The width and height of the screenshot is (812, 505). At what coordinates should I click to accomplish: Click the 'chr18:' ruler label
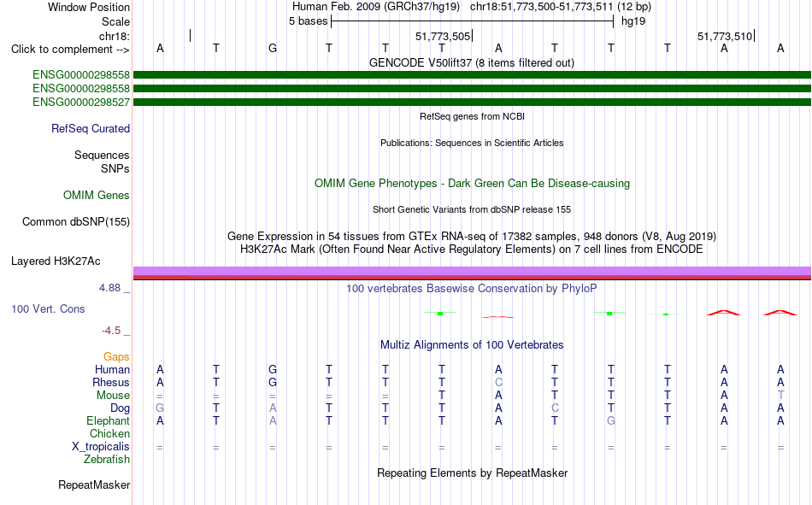point(115,36)
